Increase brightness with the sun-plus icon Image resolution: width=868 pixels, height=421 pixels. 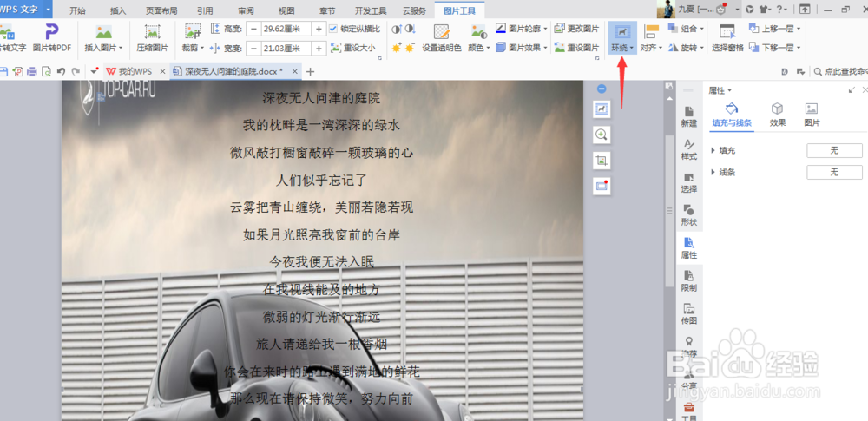coord(397,49)
